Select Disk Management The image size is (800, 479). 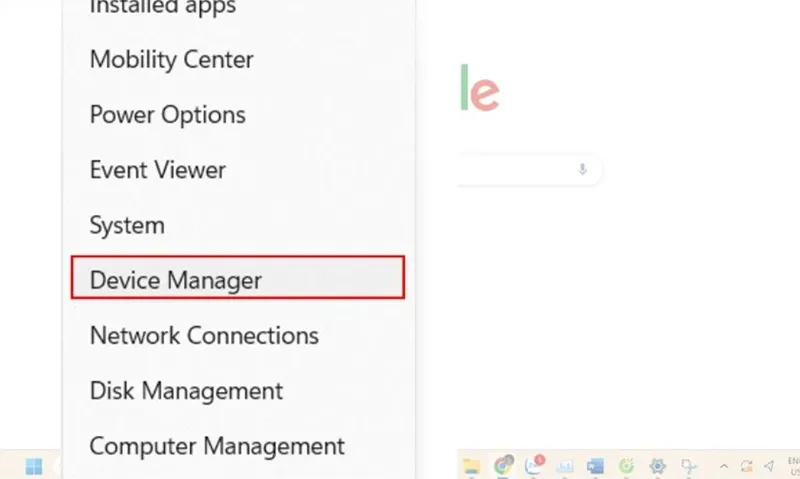(186, 390)
